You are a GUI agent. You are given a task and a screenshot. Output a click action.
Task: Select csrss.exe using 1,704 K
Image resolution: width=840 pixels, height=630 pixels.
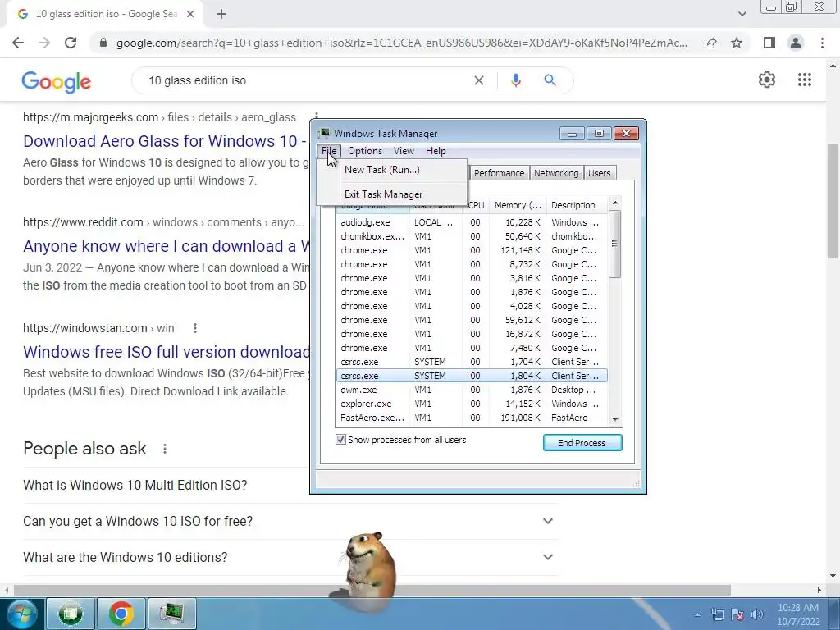[472, 362]
